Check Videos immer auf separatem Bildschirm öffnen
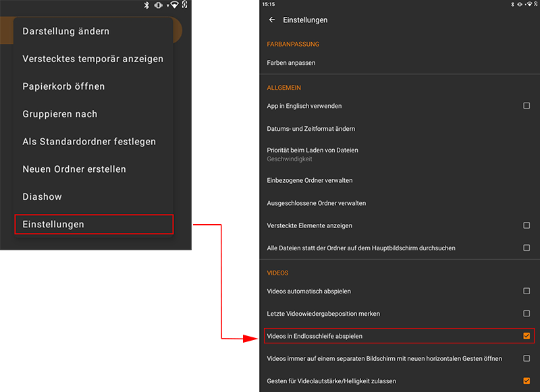 click(x=526, y=359)
